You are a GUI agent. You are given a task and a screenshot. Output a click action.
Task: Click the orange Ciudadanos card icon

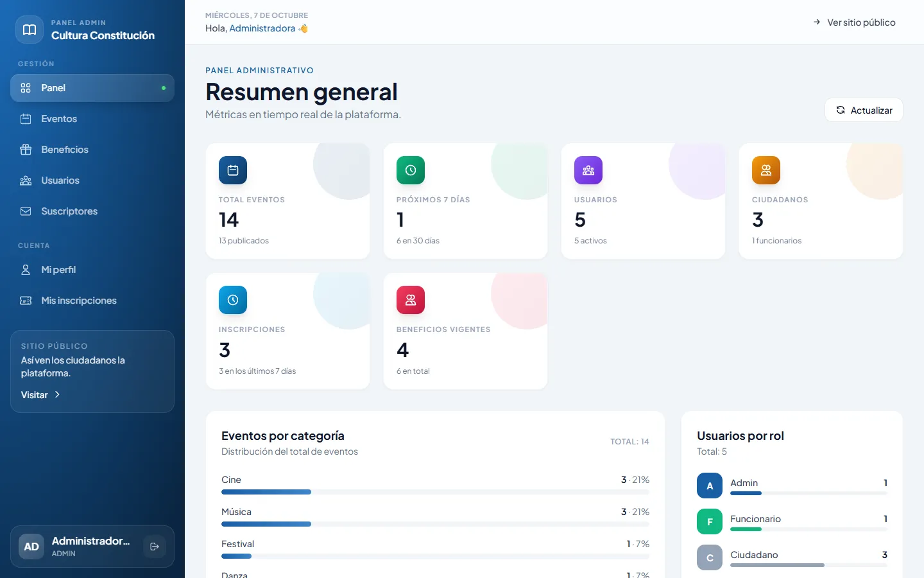pyautogui.click(x=766, y=170)
